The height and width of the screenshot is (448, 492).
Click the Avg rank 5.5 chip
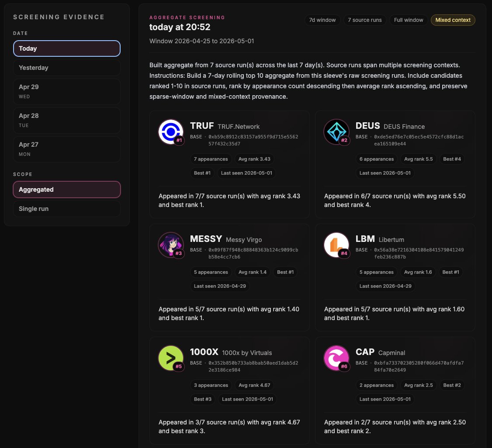[x=418, y=159]
